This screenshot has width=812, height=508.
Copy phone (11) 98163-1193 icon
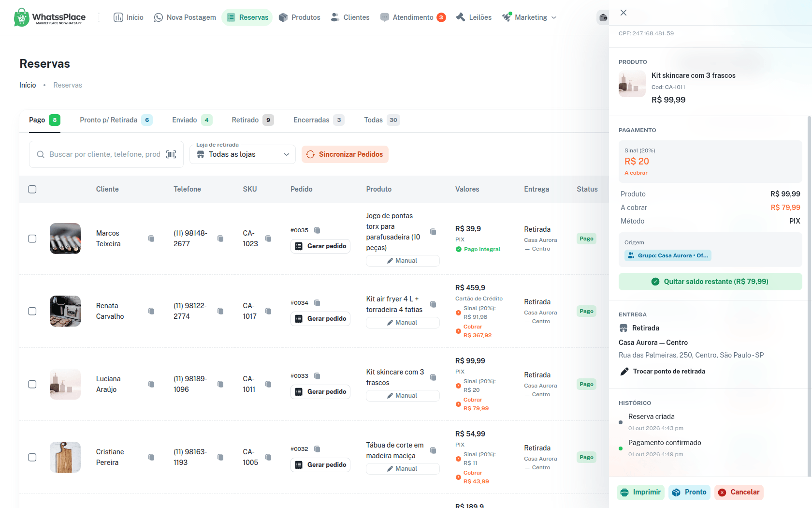[x=220, y=457]
